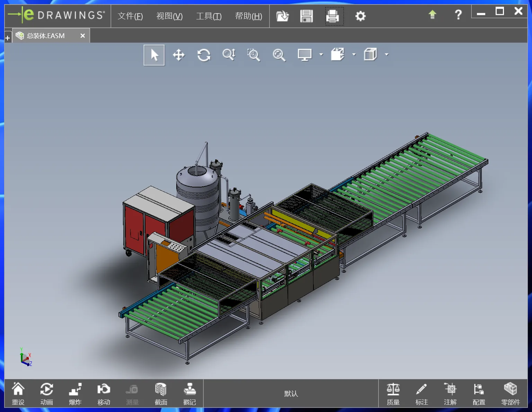Viewport: 532px width, 412px height.
Task: Click the Save file icon
Action: click(307, 16)
